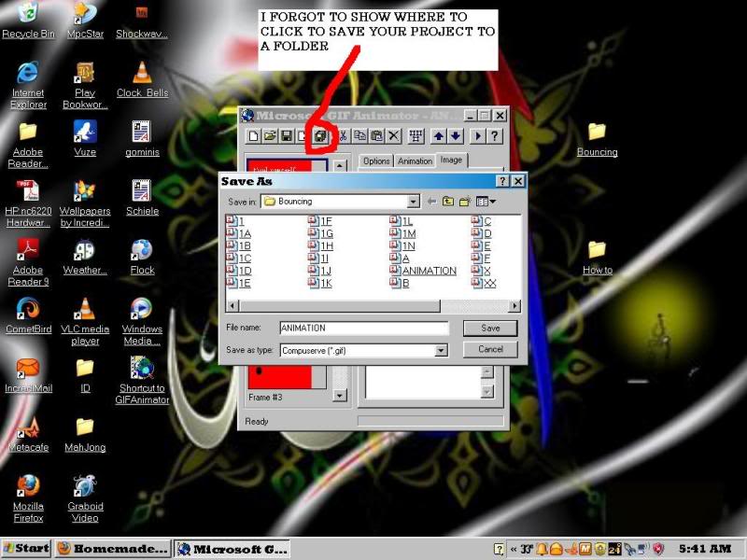Viewport: 747px width, 560px height.
Task: Click the file list scroll left arrow
Action: [x=232, y=306]
